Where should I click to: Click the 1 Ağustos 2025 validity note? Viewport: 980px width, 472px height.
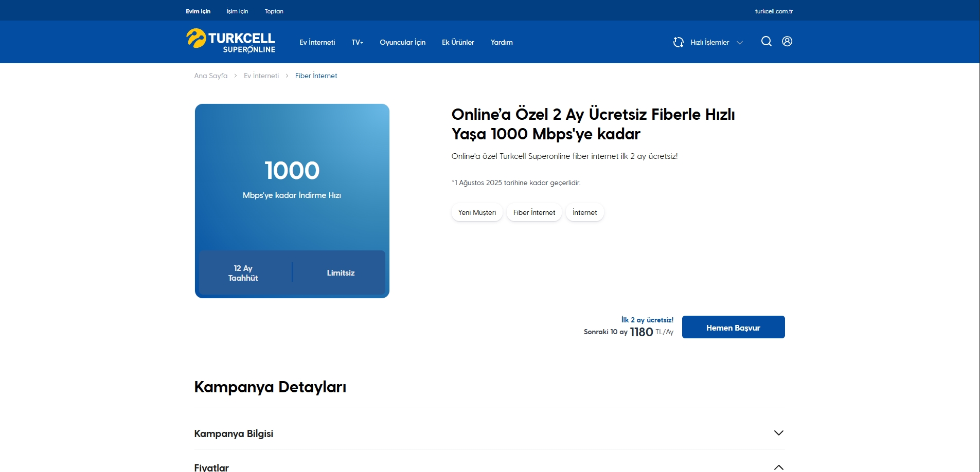516,183
